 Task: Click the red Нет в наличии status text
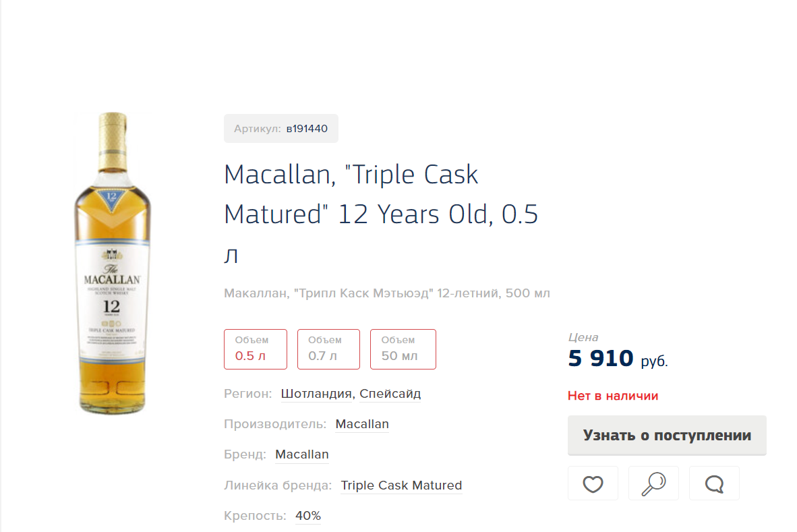pyautogui.click(x=613, y=396)
